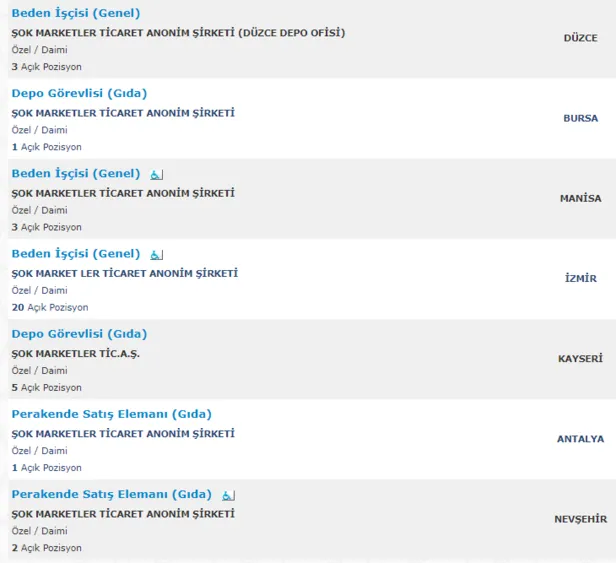The image size is (616, 563).
Task: Open the Depo Görevlisi (Gıda) job in Kayseri
Action: [79, 334]
